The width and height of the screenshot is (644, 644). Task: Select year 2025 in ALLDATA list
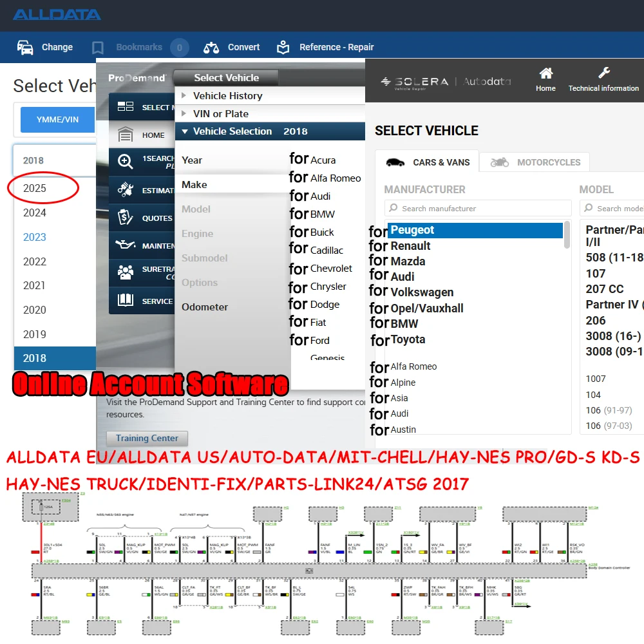click(x=35, y=188)
